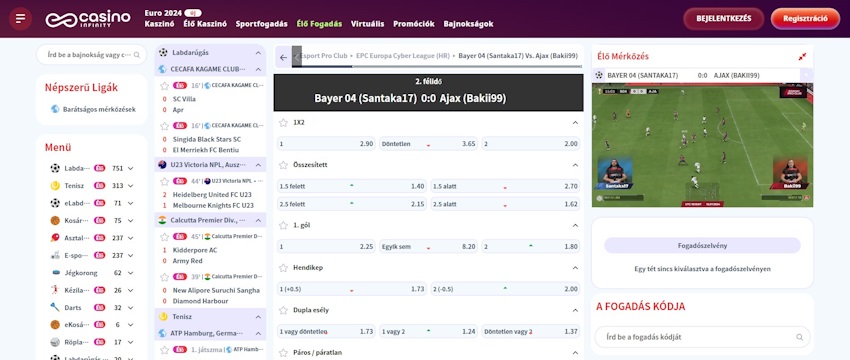Click the live match video stream
Image resolution: width=850 pixels, height=360 pixels.
[703, 145]
